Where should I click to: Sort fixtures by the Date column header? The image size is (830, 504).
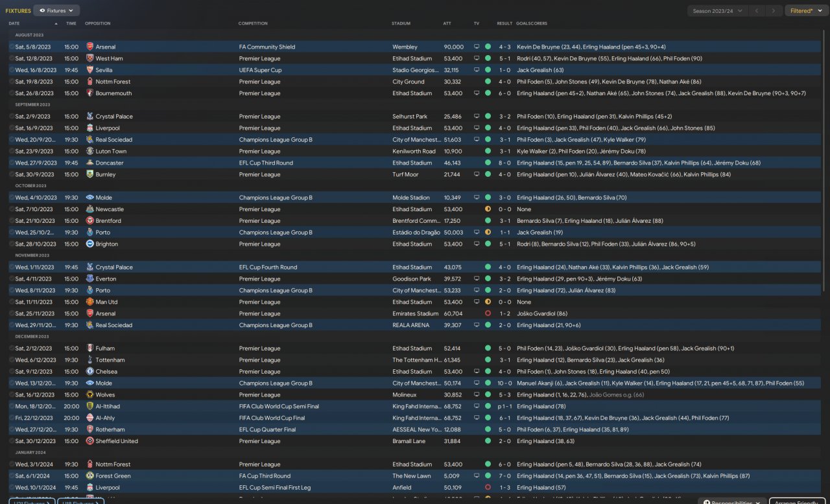coord(14,23)
